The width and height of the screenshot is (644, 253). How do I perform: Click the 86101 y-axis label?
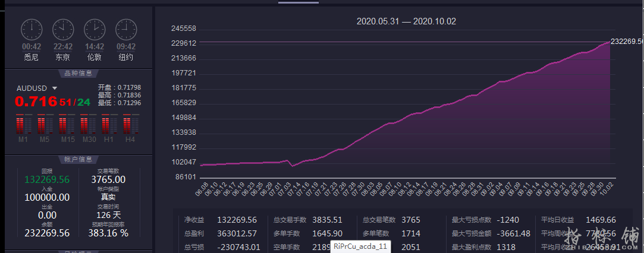186,177
